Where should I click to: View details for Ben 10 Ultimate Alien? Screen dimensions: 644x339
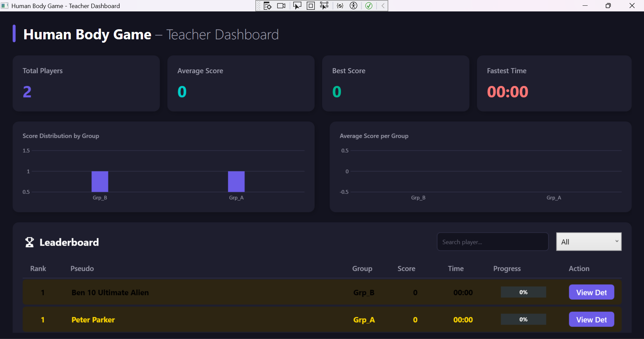pos(591,292)
